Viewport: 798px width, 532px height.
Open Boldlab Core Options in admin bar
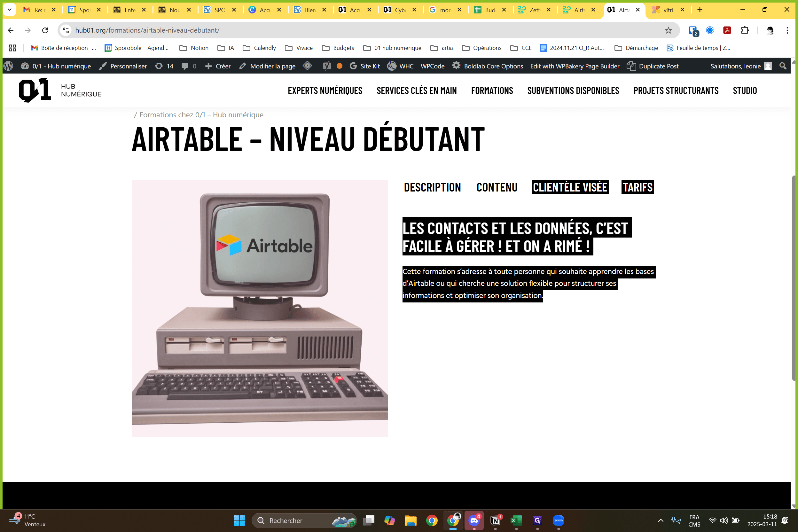click(488, 66)
